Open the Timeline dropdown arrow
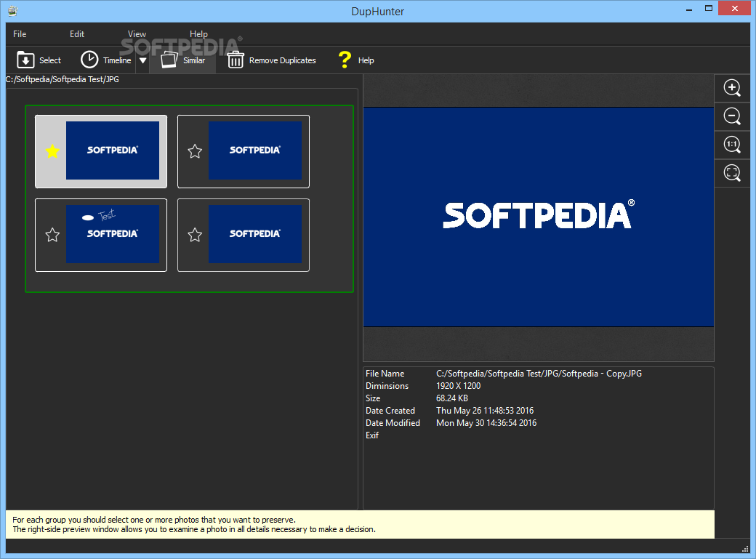The image size is (756, 559). pyautogui.click(x=142, y=60)
